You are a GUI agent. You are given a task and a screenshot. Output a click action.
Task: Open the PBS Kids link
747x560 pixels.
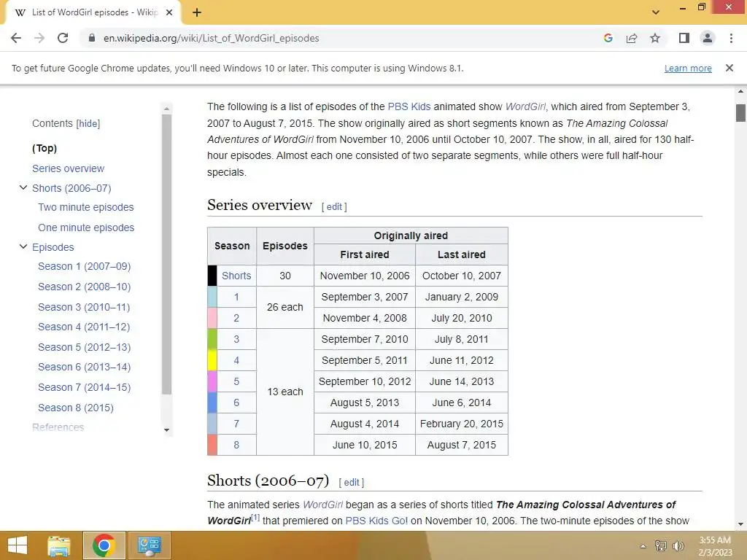[x=409, y=106]
